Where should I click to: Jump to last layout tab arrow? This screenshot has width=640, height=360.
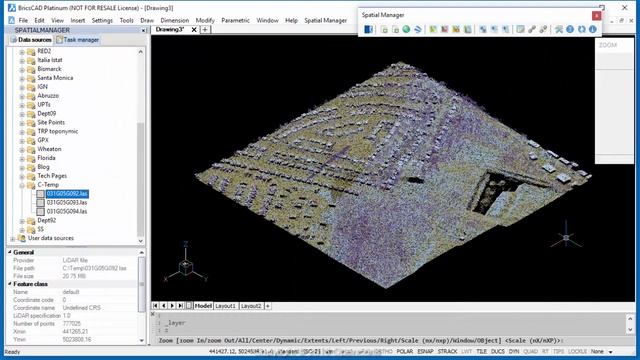coord(180,306)
